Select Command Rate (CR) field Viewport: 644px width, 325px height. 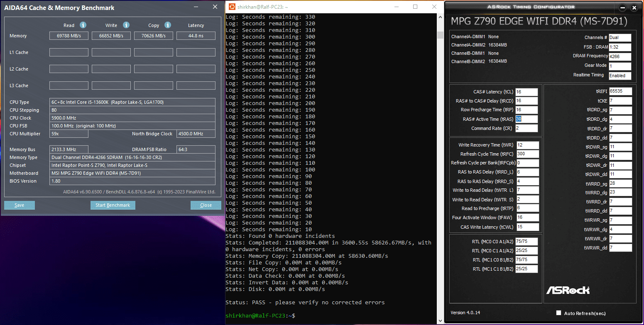(x=526, y=128)
